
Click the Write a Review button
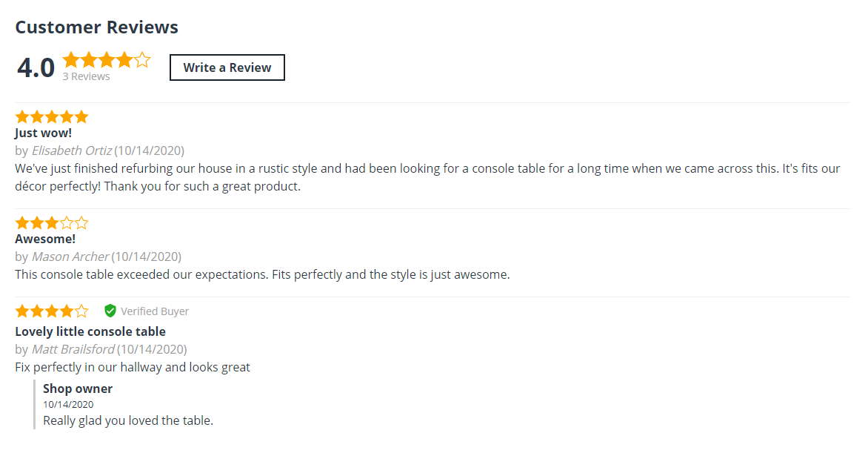pyautogui.click(x=227, y=67)
